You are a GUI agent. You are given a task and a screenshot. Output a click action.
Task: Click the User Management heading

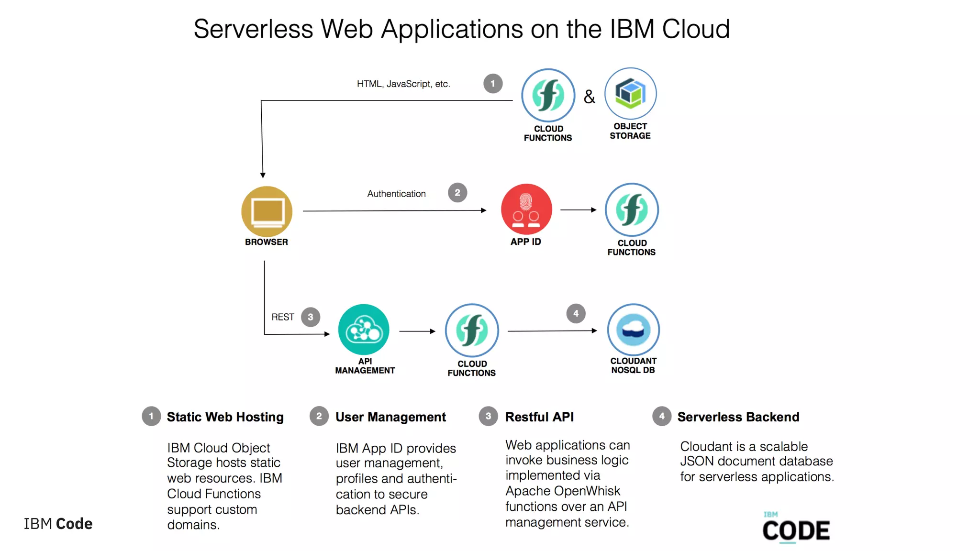point(390,417)
